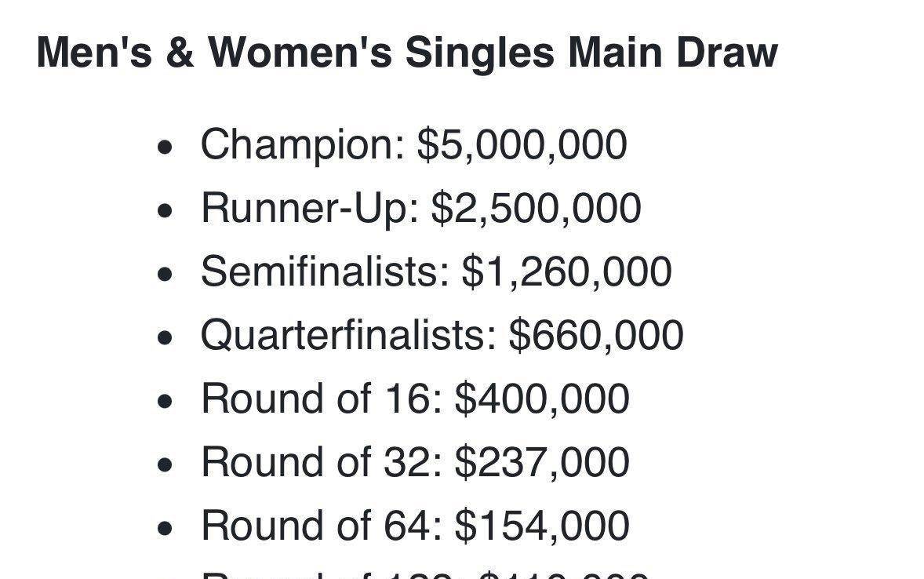Click the bullet beside Semifinalists
Image resolution: width=924 pixels, height=579 pixels.
pos(166,275)
